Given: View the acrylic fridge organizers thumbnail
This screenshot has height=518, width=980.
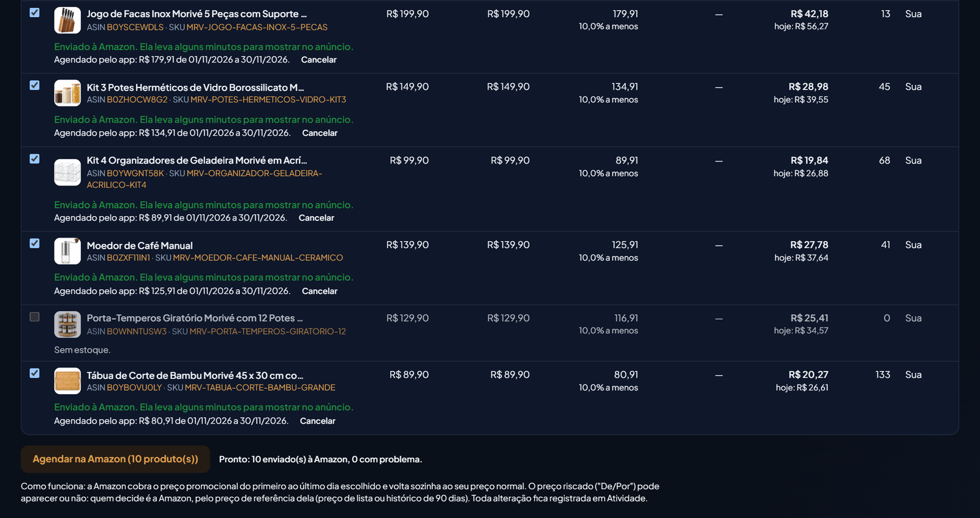Looking at the screenshot, I should point(67,172).
